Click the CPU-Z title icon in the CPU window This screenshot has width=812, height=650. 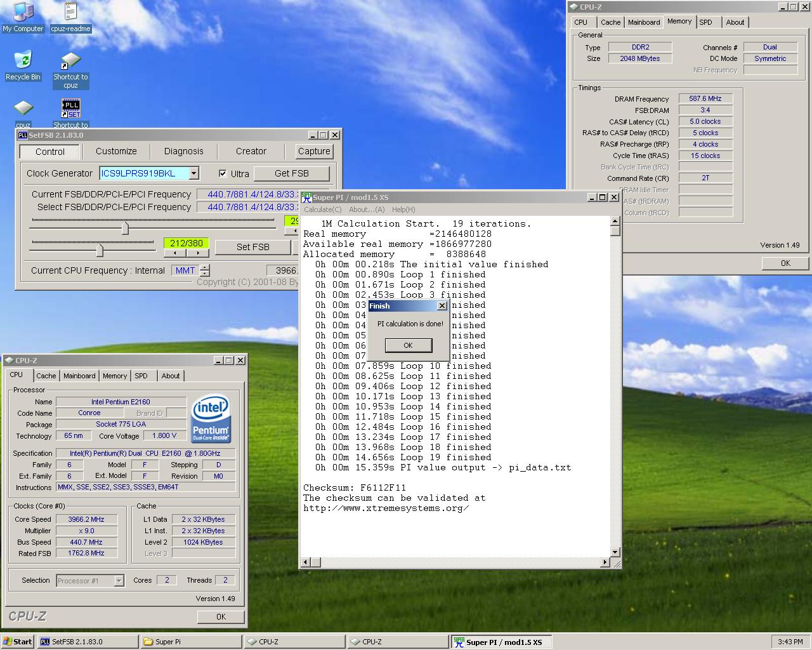coord(10,361)
